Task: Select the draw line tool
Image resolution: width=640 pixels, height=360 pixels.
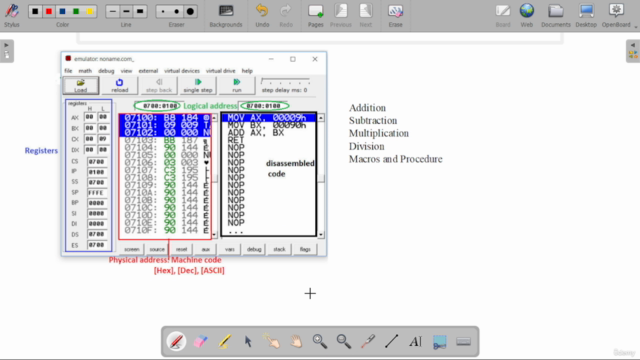Action: click(x=391, y=342)
